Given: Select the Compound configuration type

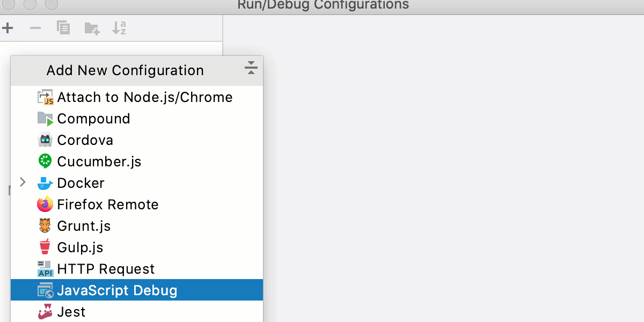Looking at the screenshot, I should [x=94, y=118].
